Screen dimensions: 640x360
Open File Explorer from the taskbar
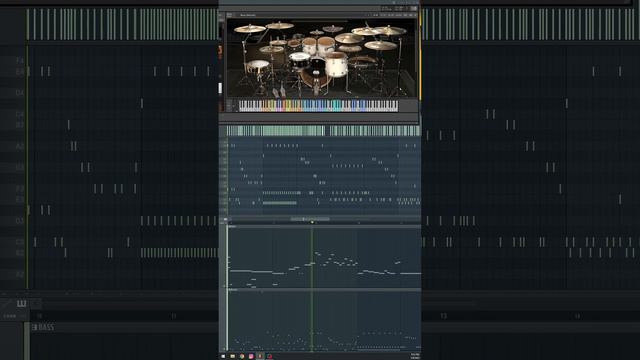[233, 356]
